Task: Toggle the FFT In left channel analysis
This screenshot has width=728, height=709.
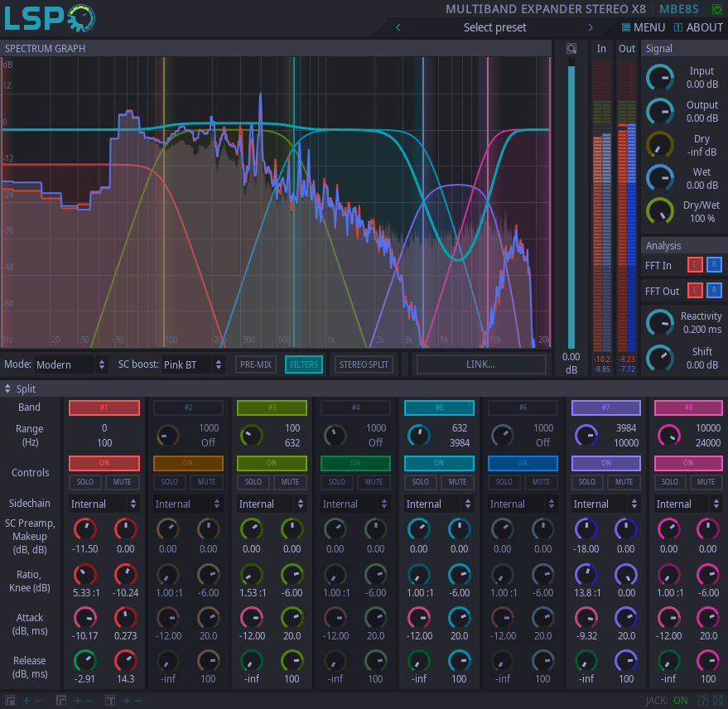Action: 694,264
